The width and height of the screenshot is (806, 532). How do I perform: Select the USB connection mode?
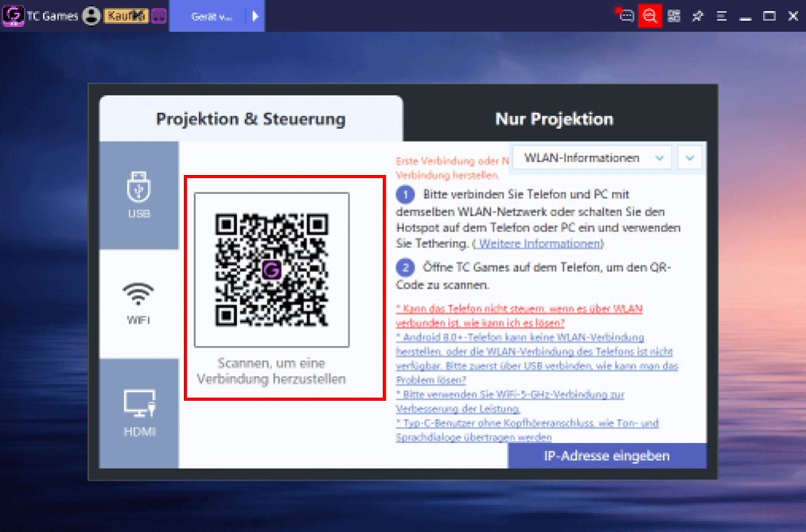[138, 195]
